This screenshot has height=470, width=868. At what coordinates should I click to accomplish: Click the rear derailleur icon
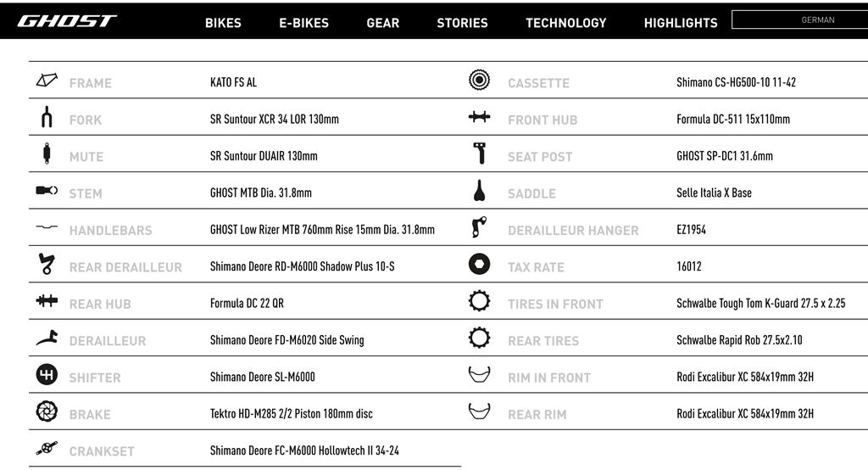point(47,265)
